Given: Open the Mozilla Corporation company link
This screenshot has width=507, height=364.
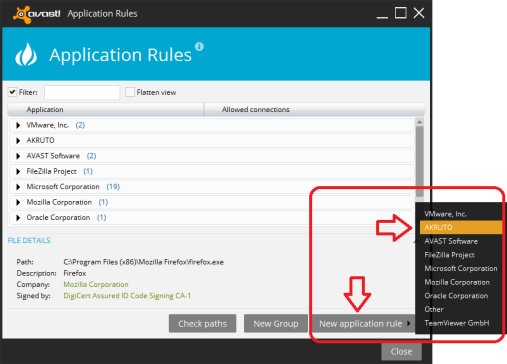Looking at the screenshot, I should tap(96, 284).
